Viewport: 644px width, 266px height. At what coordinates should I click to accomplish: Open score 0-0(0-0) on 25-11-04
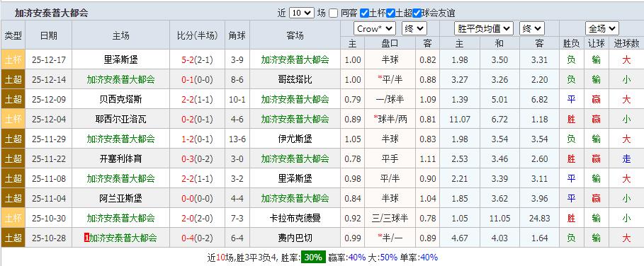(x=197, y=198)
